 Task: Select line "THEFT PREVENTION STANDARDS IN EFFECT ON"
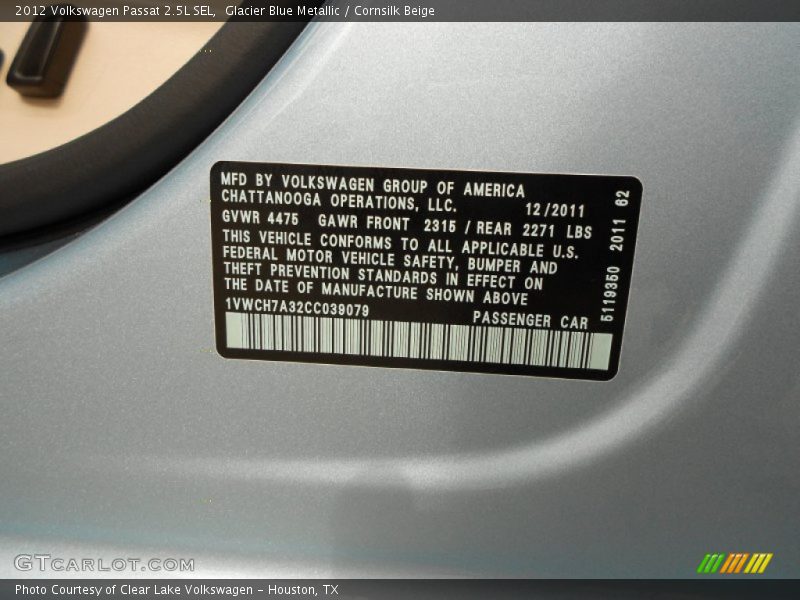coord(383,275)
